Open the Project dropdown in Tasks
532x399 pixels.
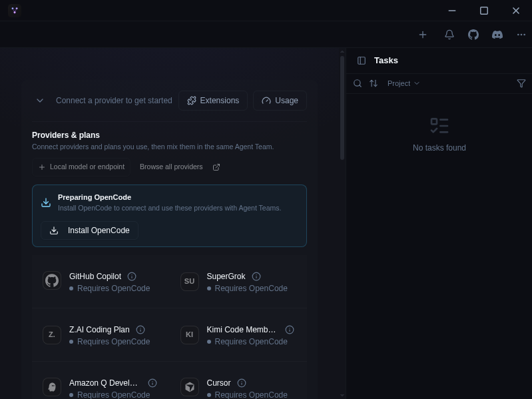[x=403, y=83]
